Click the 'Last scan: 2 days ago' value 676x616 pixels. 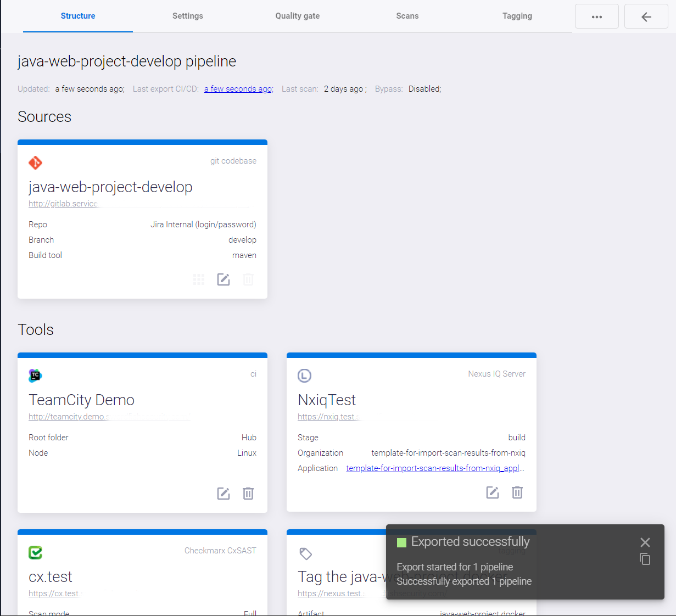(344, 89)
